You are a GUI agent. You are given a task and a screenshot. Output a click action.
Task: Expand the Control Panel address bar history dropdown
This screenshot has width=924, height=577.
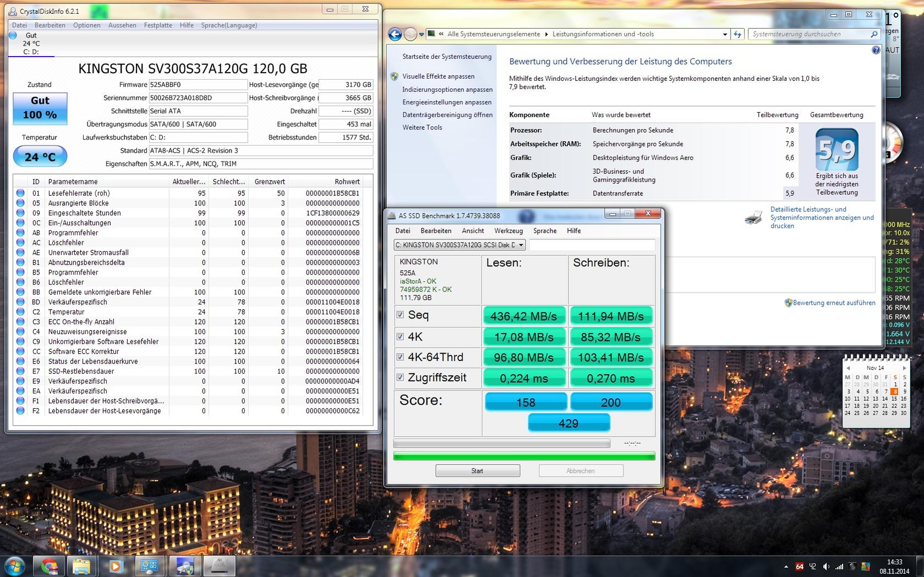coord(725,34)
